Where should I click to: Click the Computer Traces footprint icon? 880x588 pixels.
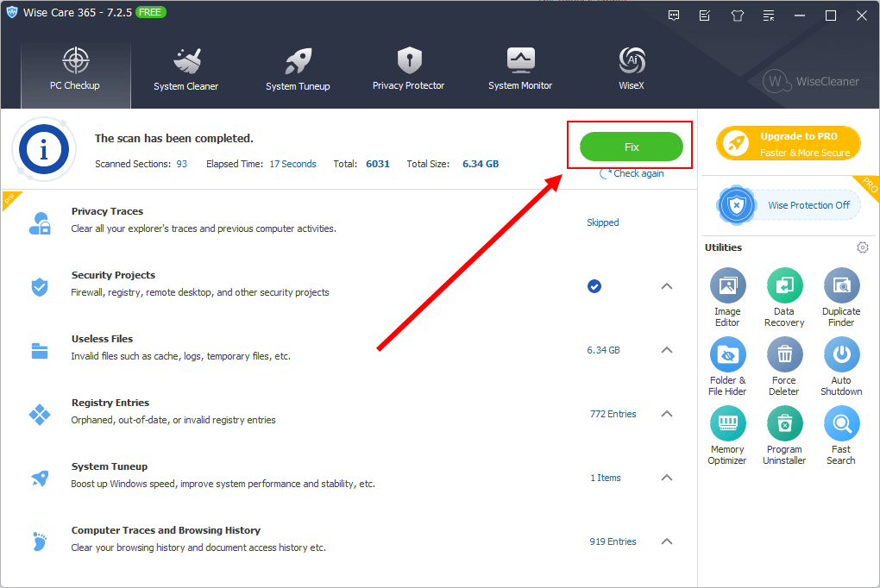(40, 542)
